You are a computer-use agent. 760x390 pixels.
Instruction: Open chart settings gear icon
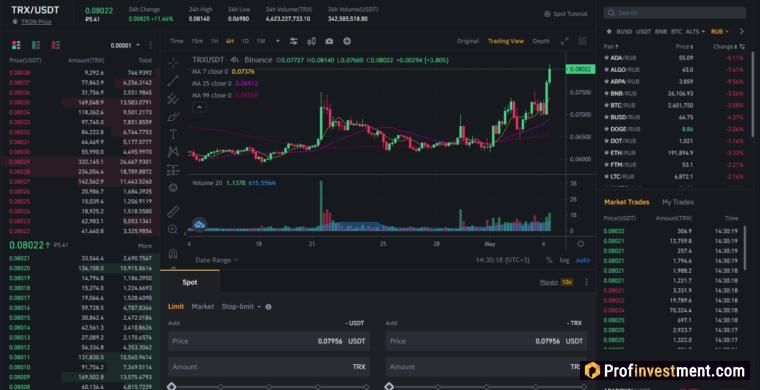point(581,244)
